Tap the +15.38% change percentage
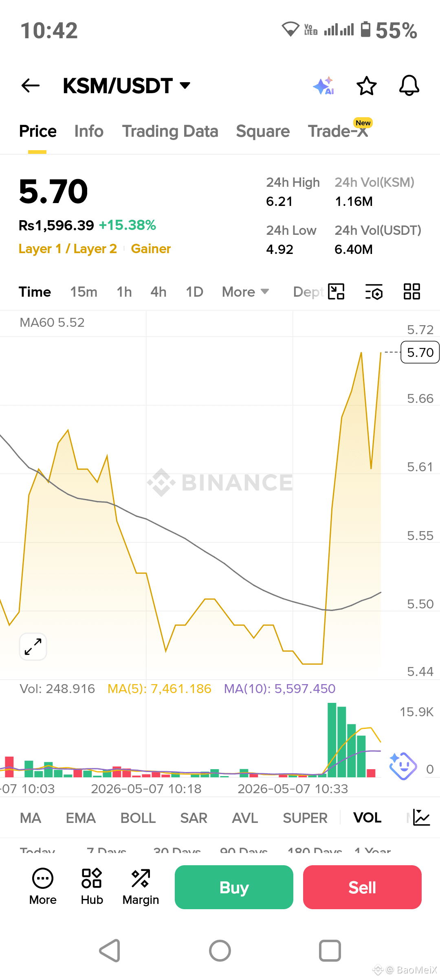 tap(128, 225)
